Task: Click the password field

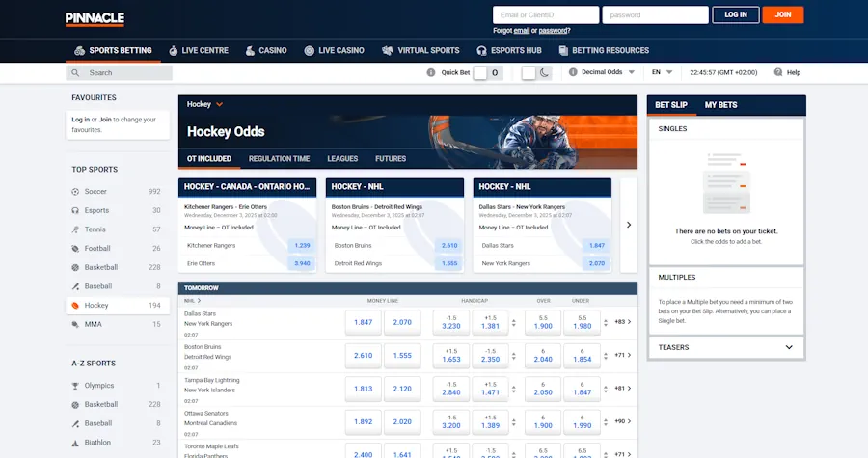Action: point(656,14)
